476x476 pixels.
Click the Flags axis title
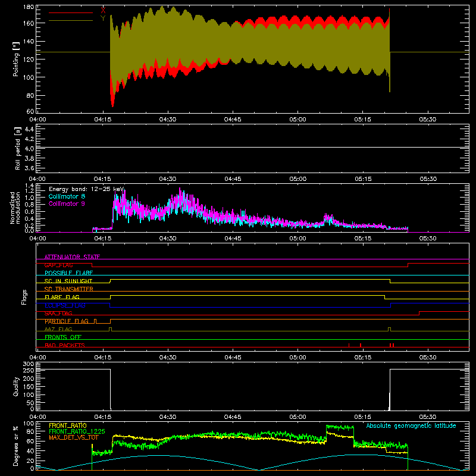pos(24,297)
